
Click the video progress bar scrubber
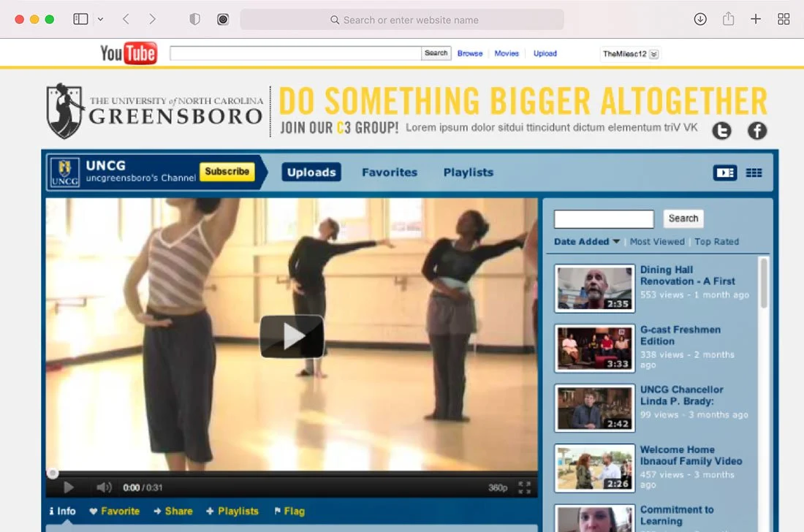(53, 473)
